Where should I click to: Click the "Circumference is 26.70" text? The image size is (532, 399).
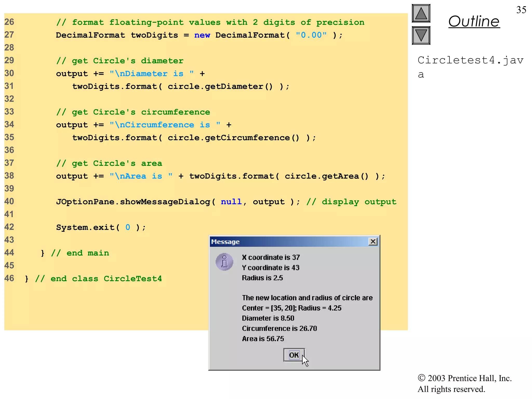point(279,328)
